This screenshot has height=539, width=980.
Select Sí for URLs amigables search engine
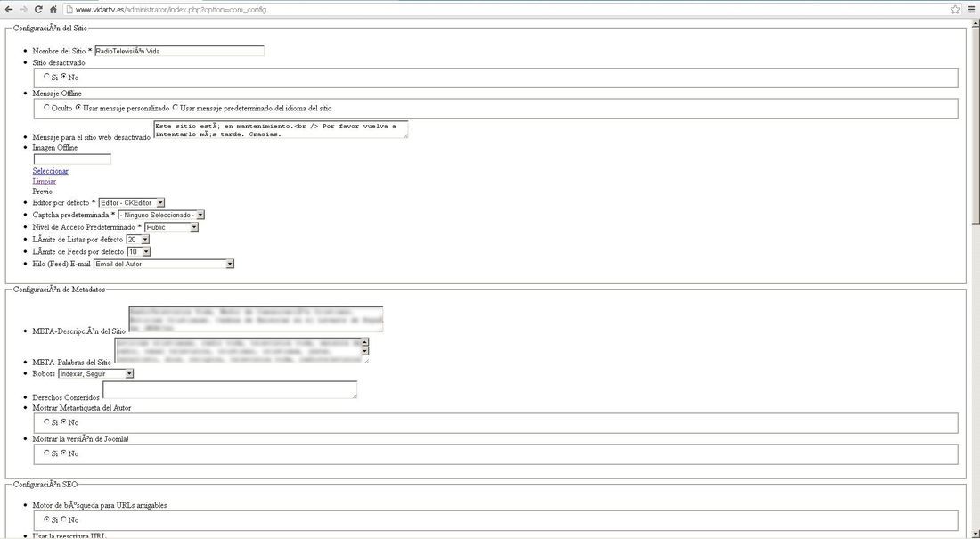(47, 519)
